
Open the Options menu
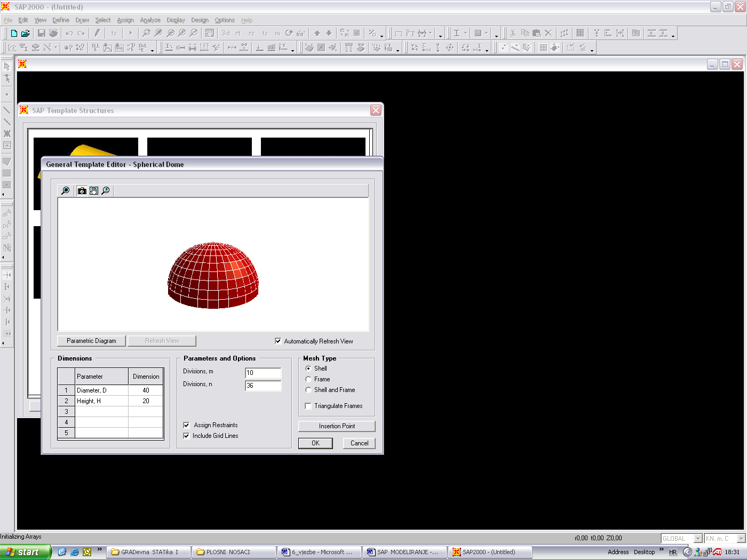click(225, 20)
